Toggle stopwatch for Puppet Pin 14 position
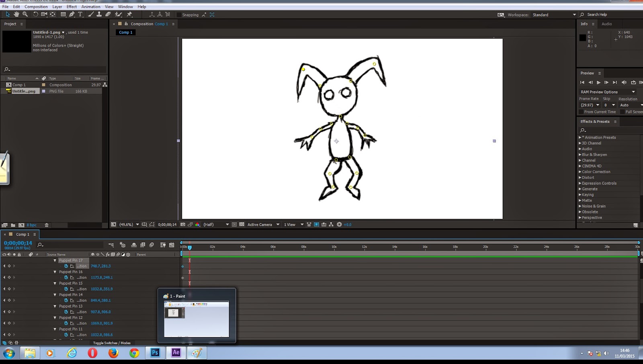643x364 pixels. [x=66, y=300]
